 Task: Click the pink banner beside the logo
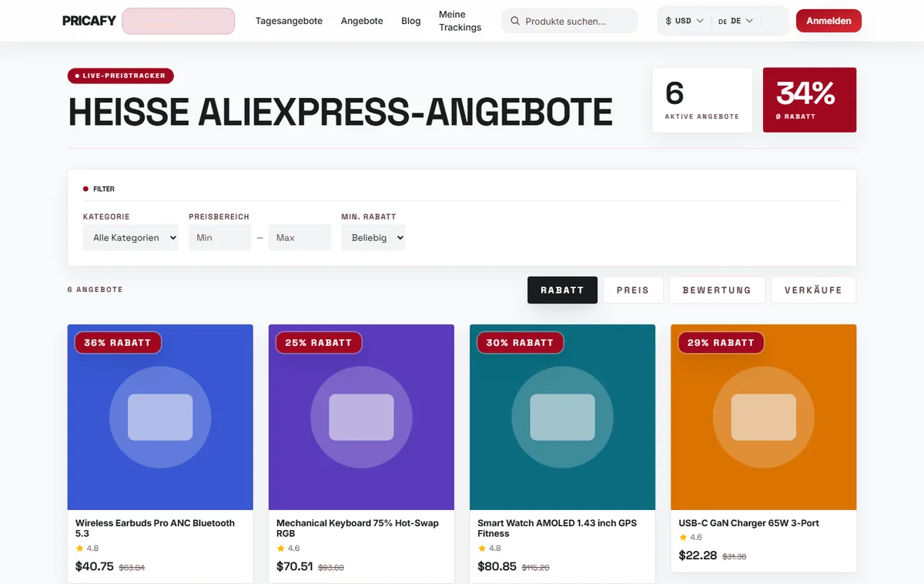178,21
